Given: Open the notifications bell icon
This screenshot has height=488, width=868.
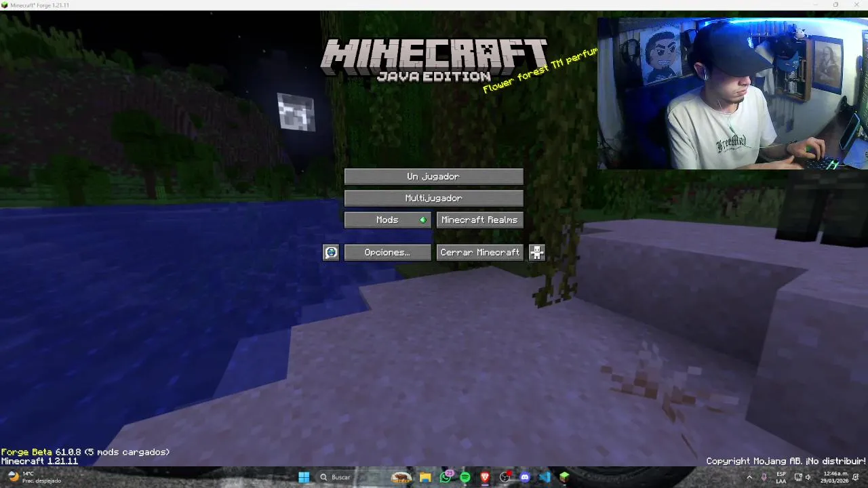Looking at the screenshot, I should (856, 477).
